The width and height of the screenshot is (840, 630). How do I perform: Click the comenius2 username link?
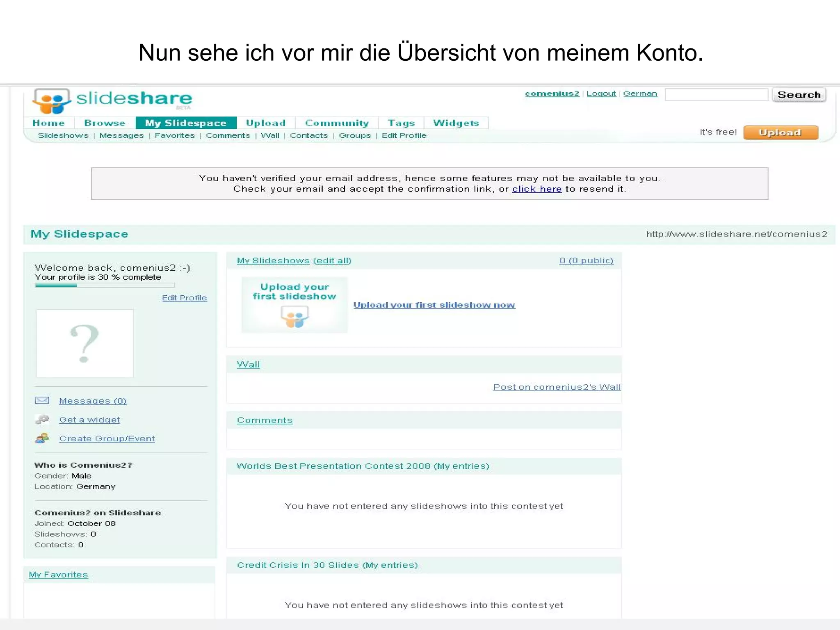tap(552, 94)
